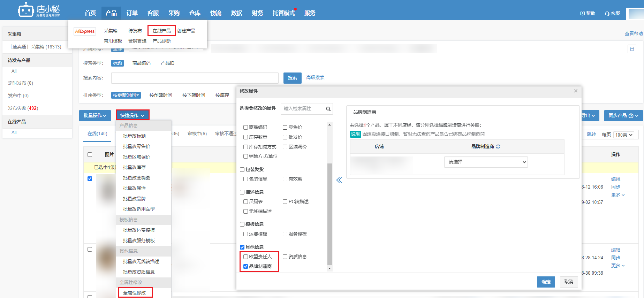Screen dimensions: 644x298
Task: Expand 更多 for the first product row
Action: [618, 195]
